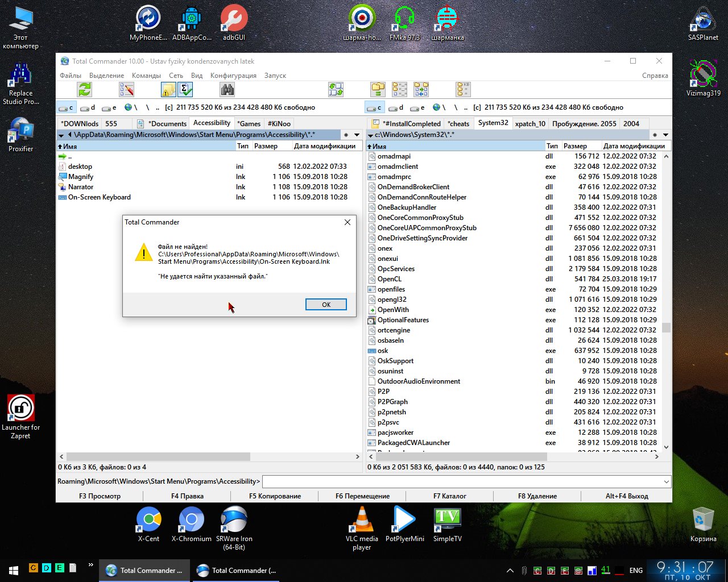The width and height of the screenshot is (728, 582).
Task: Click the binoculars search icon in toolbar
Action: (227, 90)
